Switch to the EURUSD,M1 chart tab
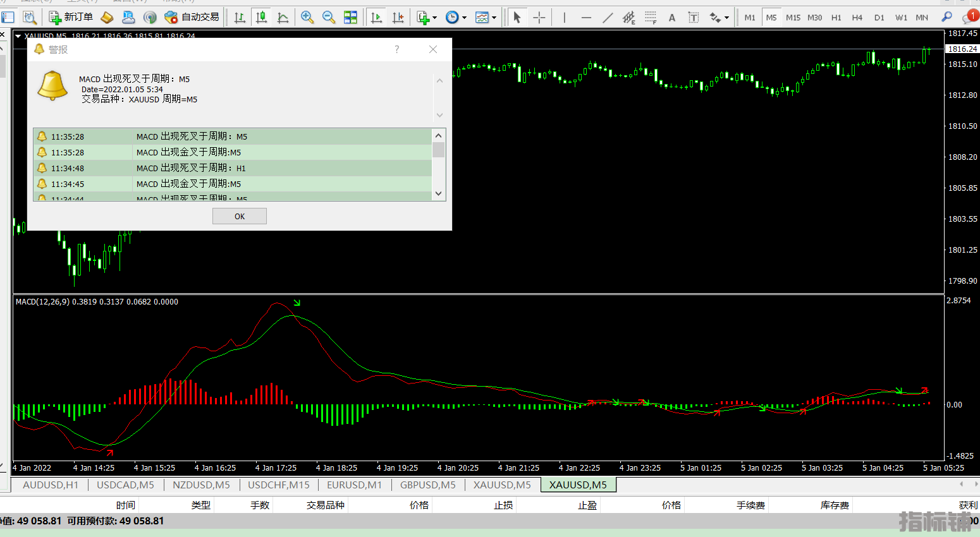Viewport: 980px width, 537px height. pyautogui.click(x=354, y=485)
